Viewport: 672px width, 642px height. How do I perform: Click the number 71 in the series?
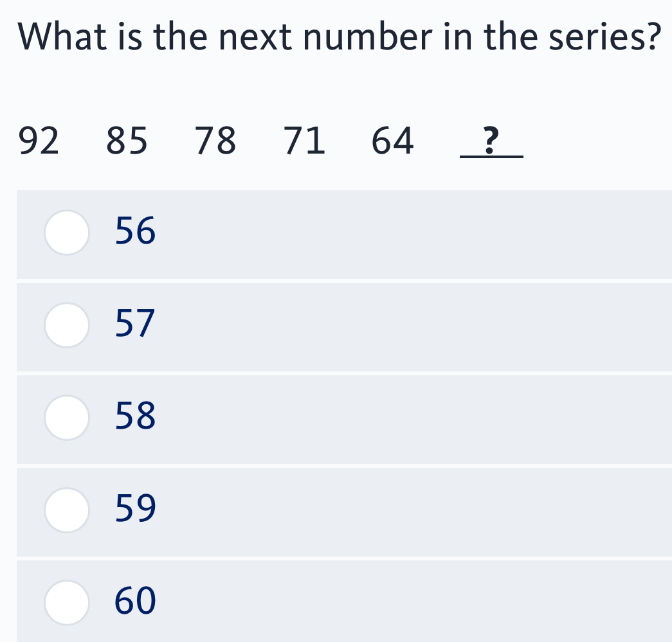(305, 141)
